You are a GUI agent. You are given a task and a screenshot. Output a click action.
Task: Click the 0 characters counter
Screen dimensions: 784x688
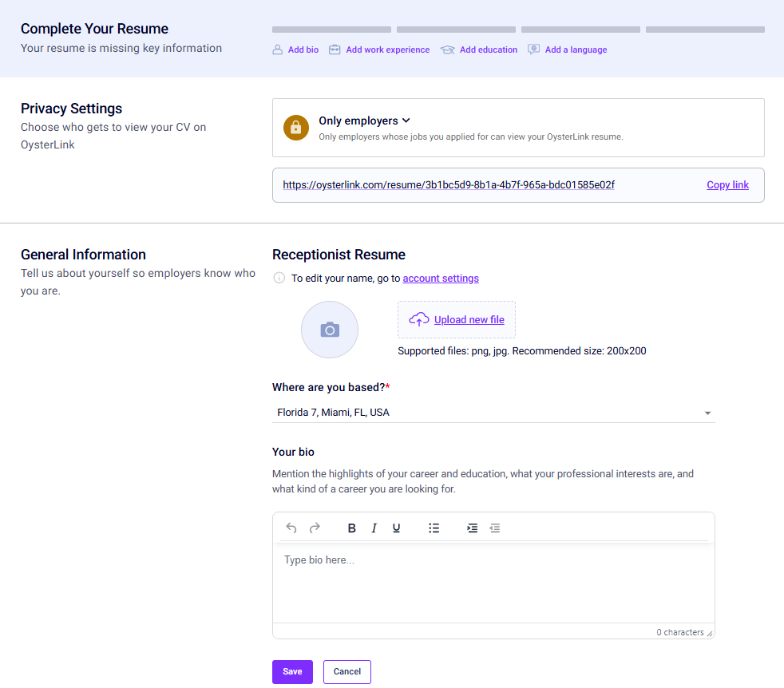pos(680,632)
